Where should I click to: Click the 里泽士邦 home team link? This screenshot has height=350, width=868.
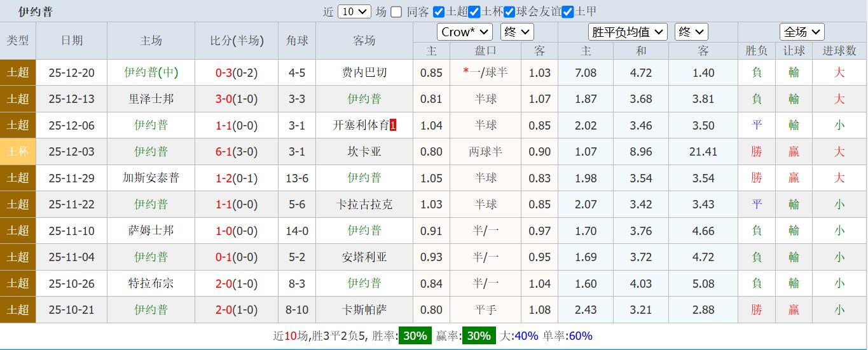[151, 99]
